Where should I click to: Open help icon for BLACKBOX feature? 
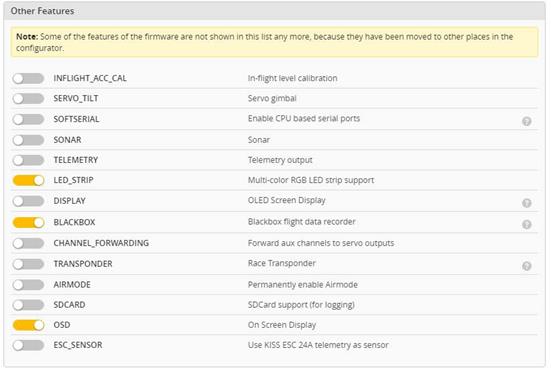[526, 224]
